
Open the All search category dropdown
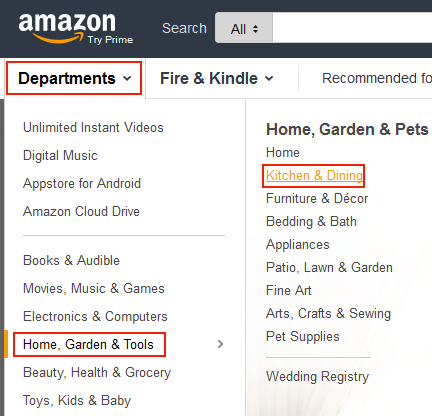tap(244, 29)
